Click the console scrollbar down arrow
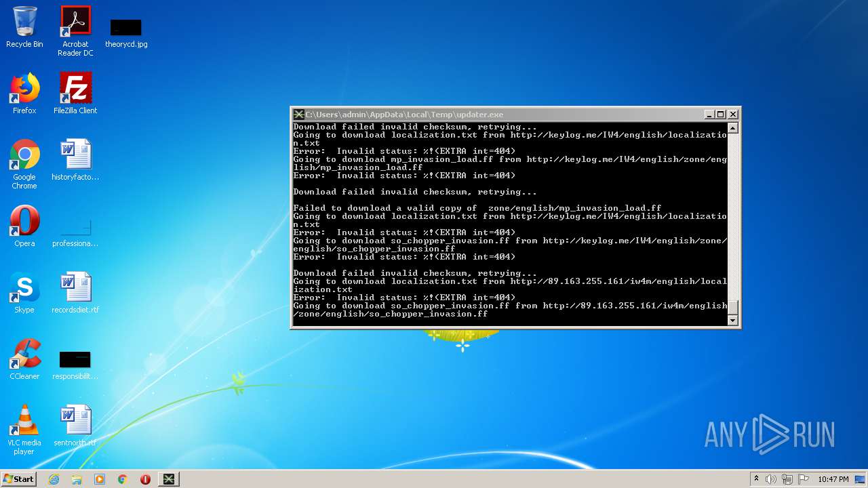The image size is (868, 488). tap(732, 321)
